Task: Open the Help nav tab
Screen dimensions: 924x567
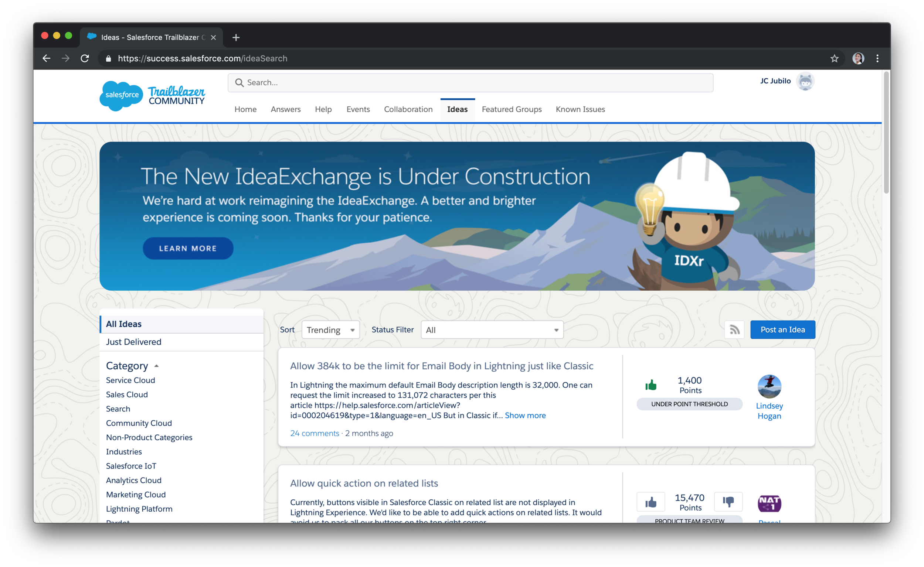Action: click(323, 109)
